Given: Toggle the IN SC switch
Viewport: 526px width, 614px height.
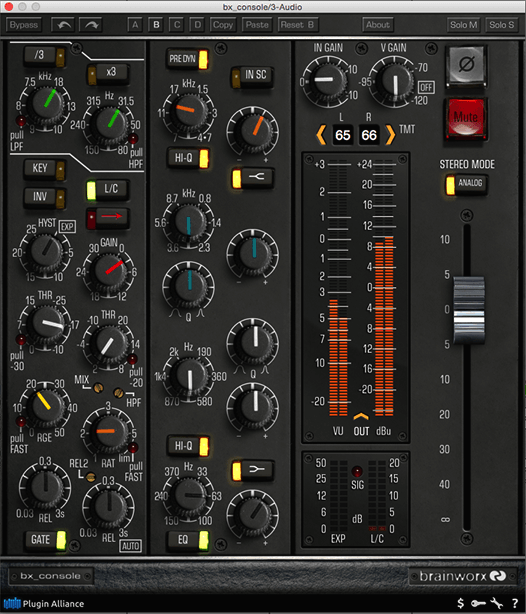Looking at the screenshot, I should 253,77.
